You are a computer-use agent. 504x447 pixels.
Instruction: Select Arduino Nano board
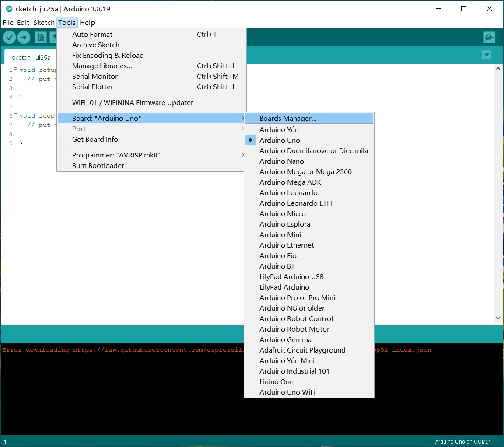click(x=309, y=161)
